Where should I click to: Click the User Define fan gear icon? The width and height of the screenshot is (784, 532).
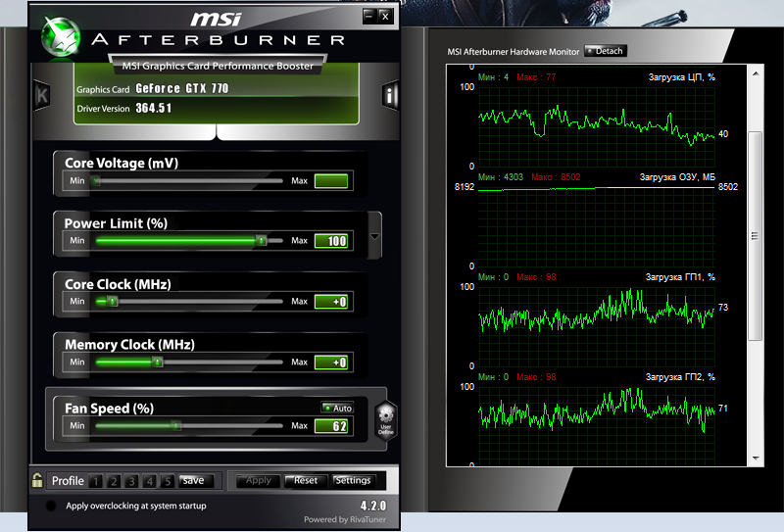pyautogui.click(x=386, y=421)
